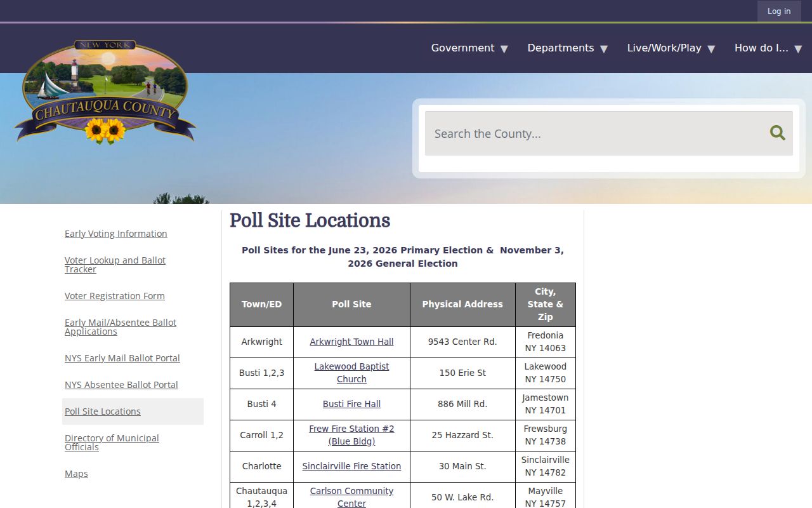Open Frew Fire Station #2 link
The height and width of the screenshot is (508, 812).
[x=351, y=435]
